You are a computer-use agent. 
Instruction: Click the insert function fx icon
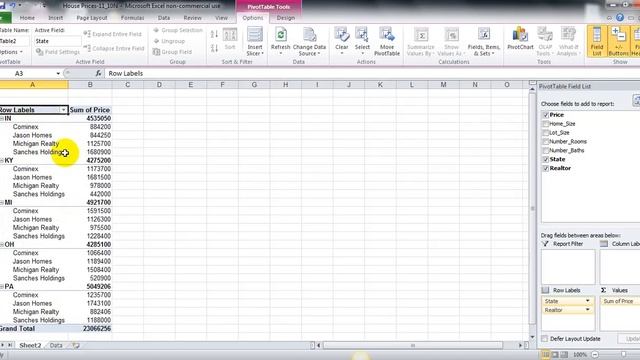(x=98, y=73)
